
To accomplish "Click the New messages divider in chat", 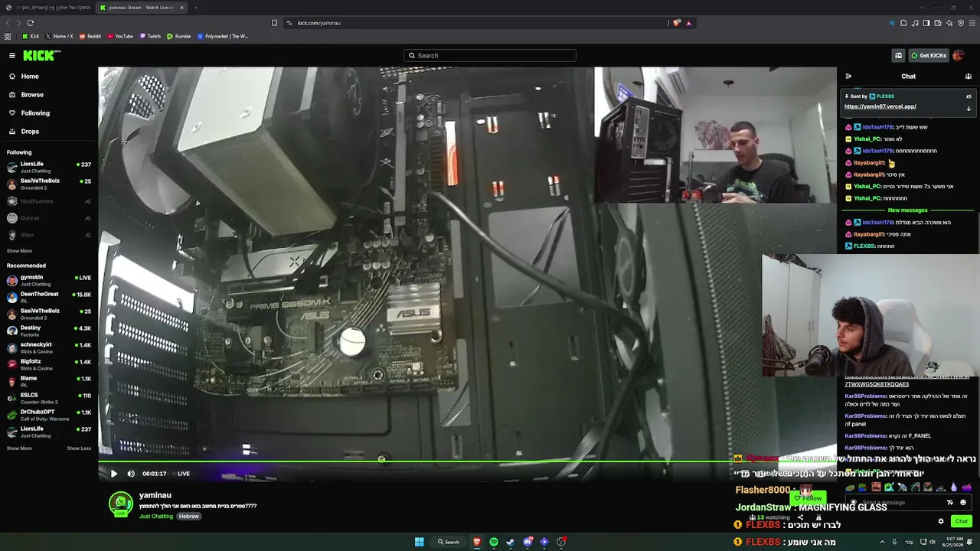I will coord(907,210).
